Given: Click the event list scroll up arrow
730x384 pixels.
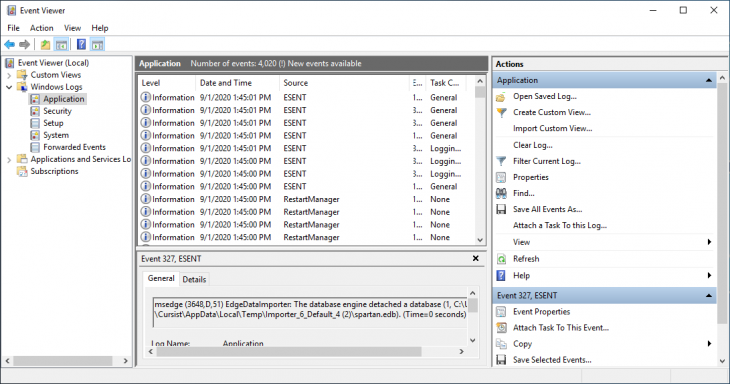Looking at the screenshot, I should [x=480, y=81].
